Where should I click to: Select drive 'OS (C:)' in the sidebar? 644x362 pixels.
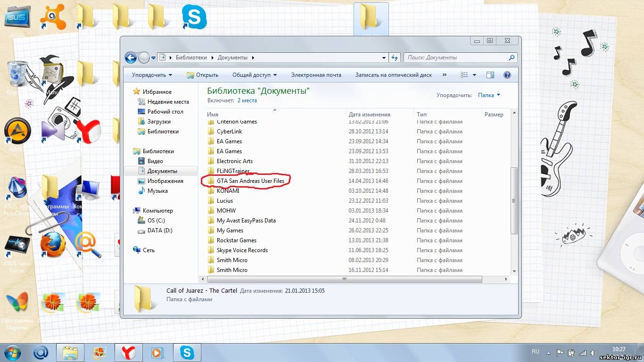151,221
